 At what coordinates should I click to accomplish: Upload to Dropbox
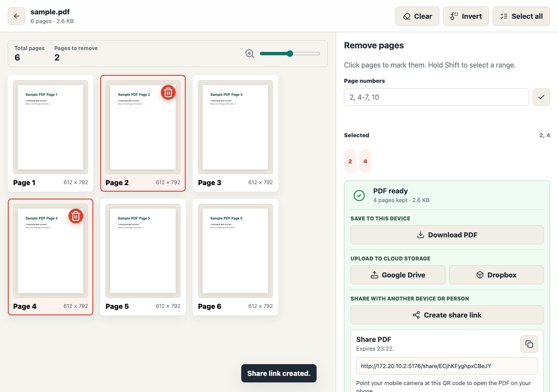pyautogui.click(x=496, y=275)
